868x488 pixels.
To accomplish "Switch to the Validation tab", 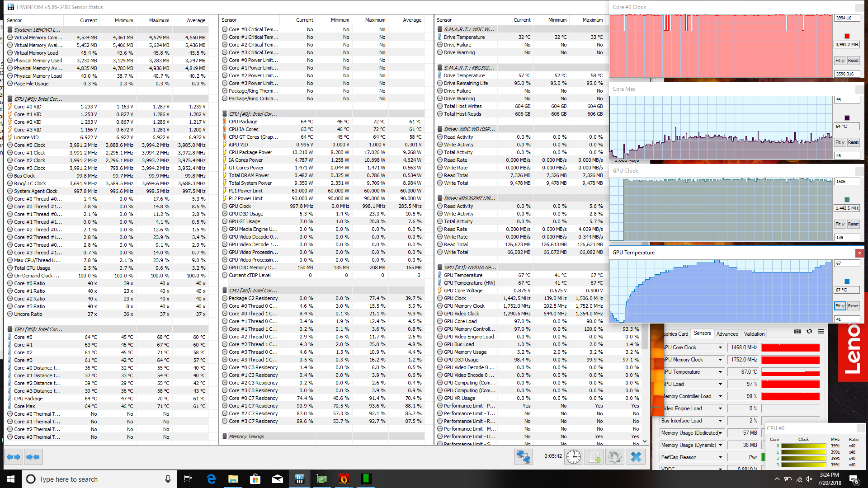I will pyautogui.click(x=754, y=334).
